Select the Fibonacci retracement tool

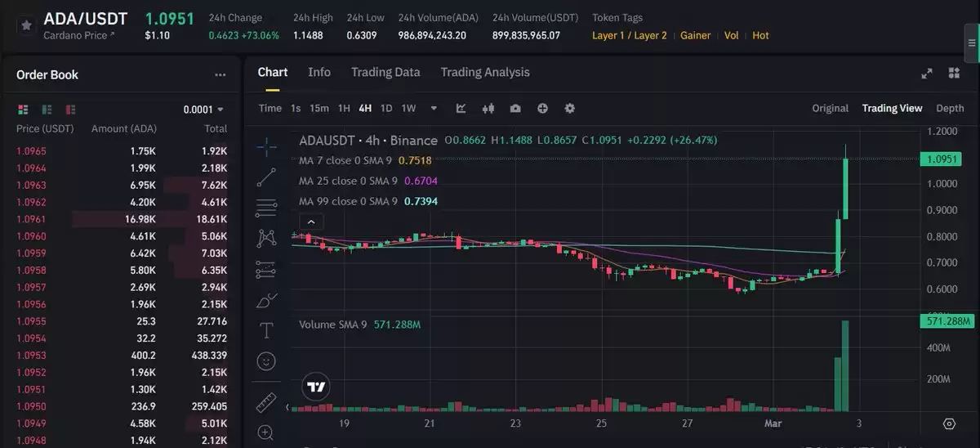coord(266,208)
